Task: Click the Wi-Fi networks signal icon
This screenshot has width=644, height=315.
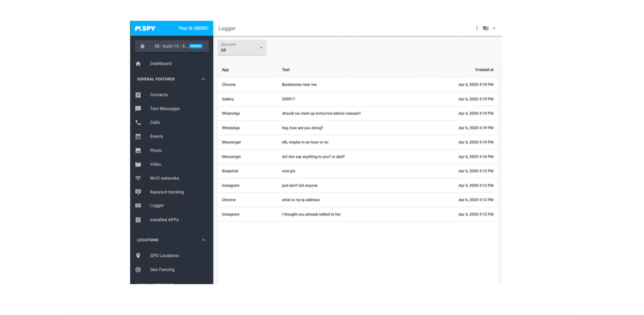Action: point(138,178)
